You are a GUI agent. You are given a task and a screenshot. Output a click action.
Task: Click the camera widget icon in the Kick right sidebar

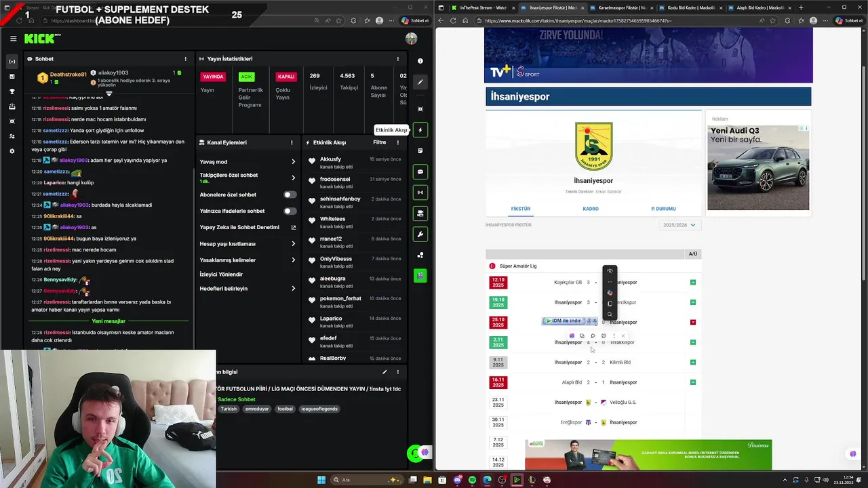420,108
